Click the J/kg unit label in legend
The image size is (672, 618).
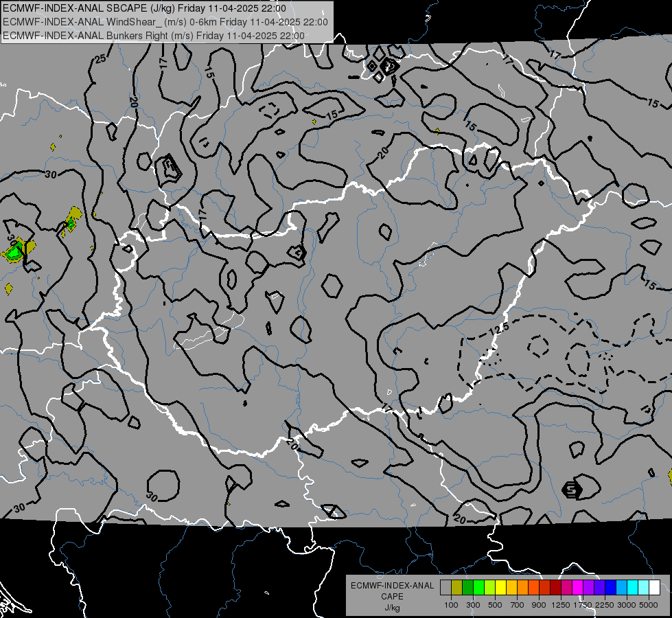(x=392, y=608)
